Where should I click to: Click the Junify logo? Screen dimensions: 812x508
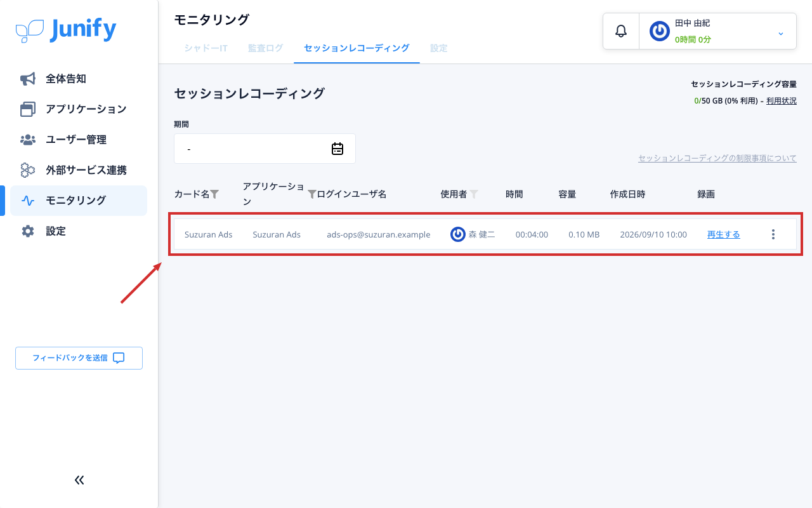66,30
